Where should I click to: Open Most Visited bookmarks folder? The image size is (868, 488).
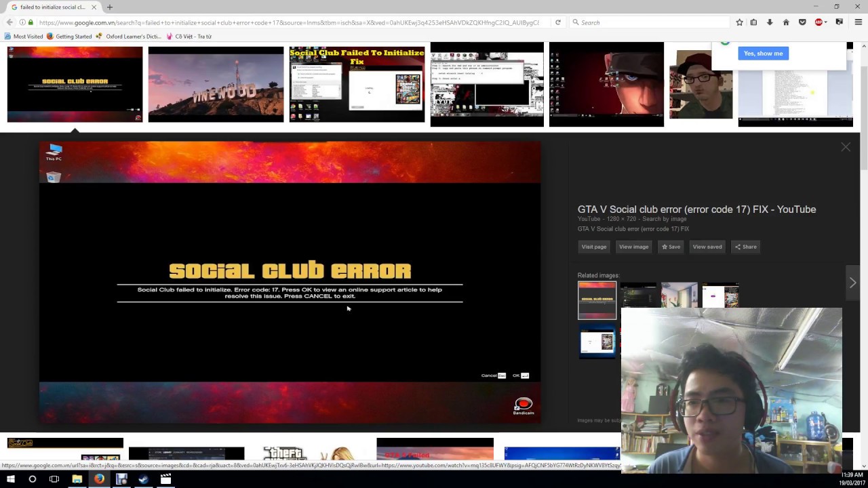(24, 37)
